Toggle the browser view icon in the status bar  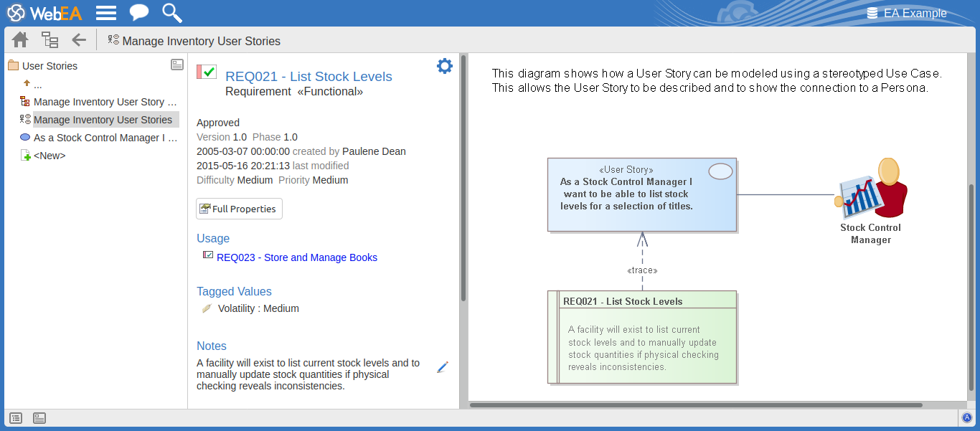[x=16, y=418]
